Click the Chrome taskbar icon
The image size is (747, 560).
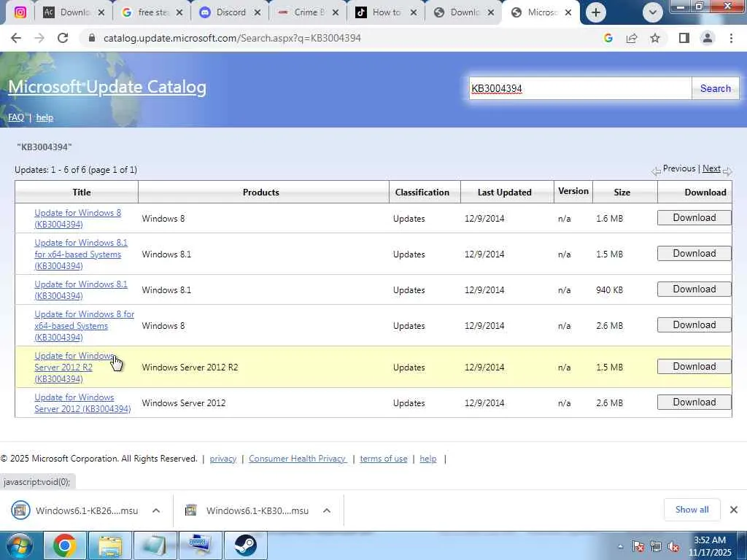click(65, 545)
